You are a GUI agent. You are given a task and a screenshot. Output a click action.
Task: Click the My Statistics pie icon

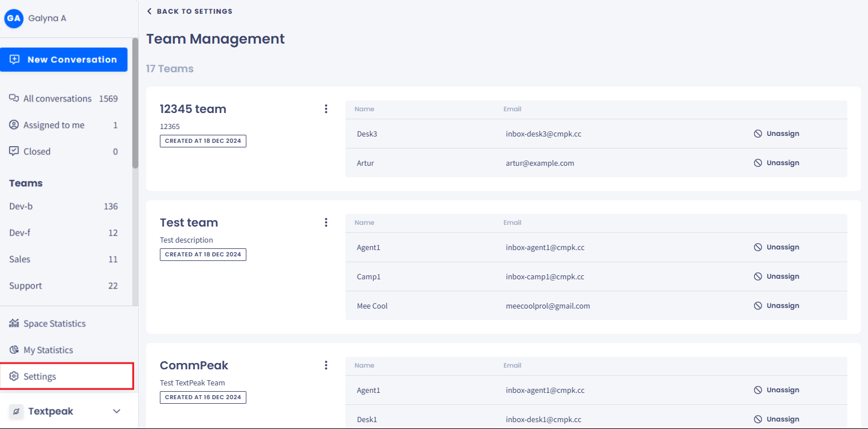click(14, 350)
